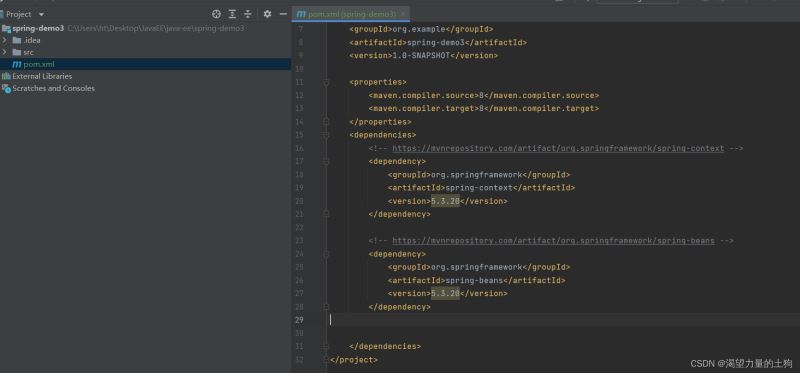Click the closing </dependencies> tag
The height and width of the screenshot is (373, 800).
pos(385,346)
